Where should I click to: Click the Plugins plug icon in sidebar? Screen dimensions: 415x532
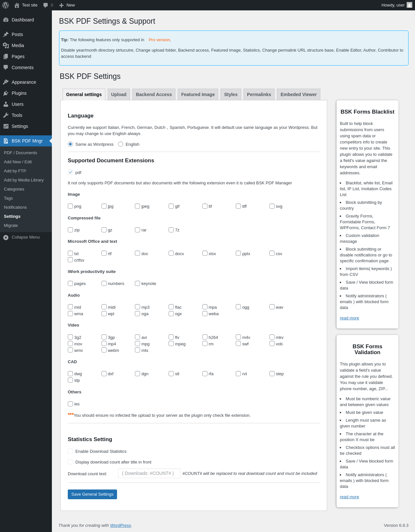[6, 93]
